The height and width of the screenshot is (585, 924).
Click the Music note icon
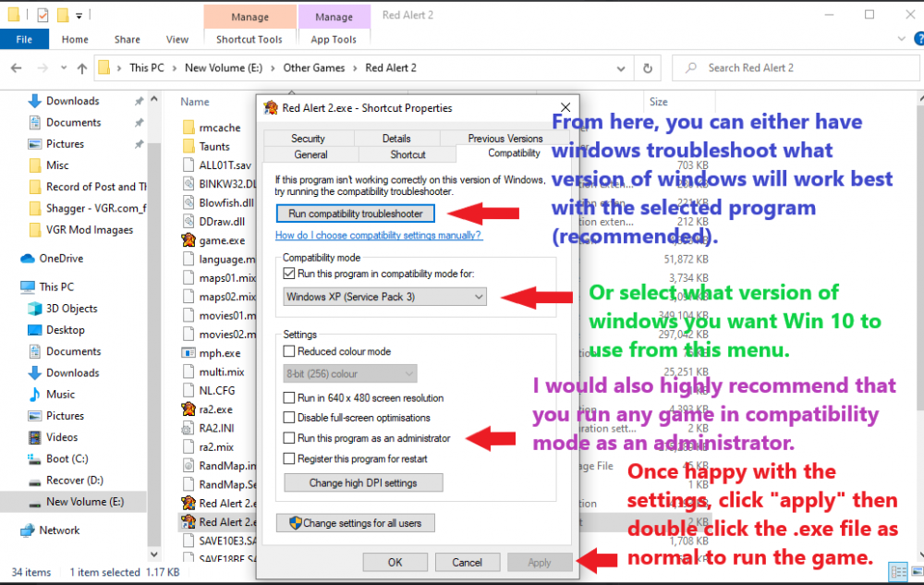tap(35, 395)
